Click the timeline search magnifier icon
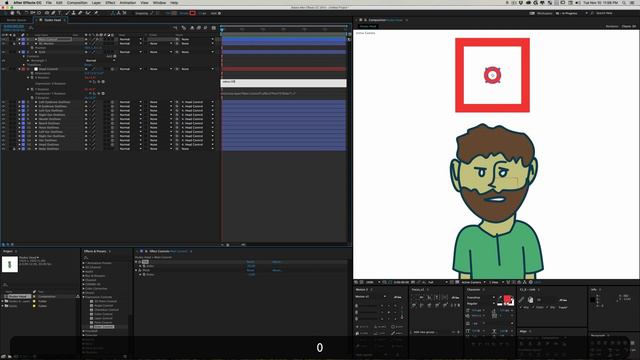640x360 pixels. [x=31, y=28]
